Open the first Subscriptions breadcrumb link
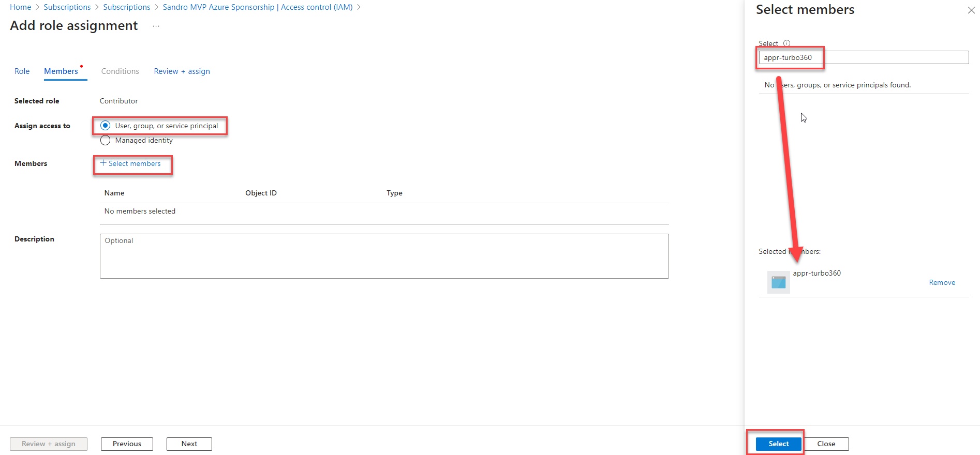Image resolution: width=980 pixels, height=455 pixels. [x=67, y=7]
